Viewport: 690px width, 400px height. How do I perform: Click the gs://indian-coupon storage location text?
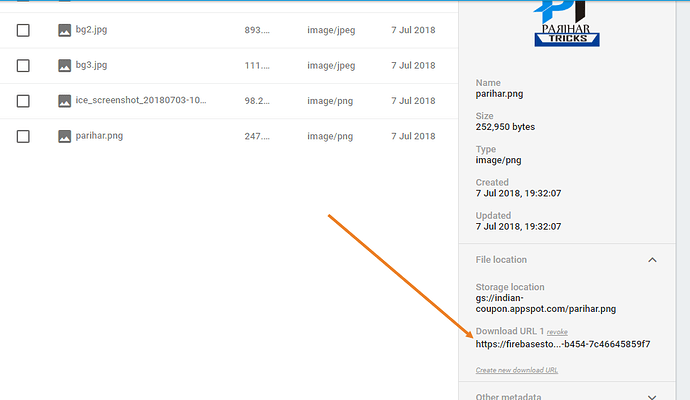click(x=546, y=304)
